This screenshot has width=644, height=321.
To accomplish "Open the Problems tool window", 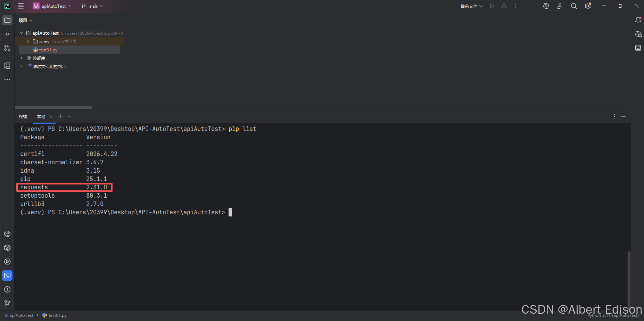I will click(x=7, y=289).
